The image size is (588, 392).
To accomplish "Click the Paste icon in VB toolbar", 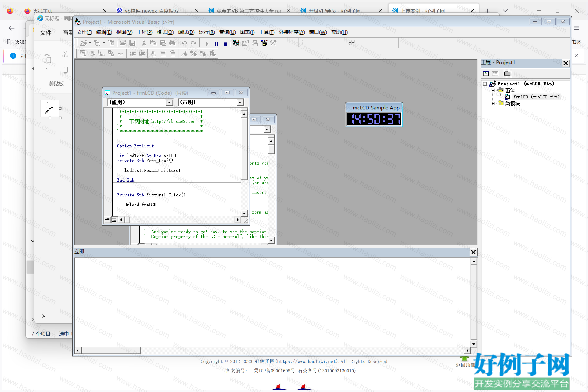I will coord(163,43).
